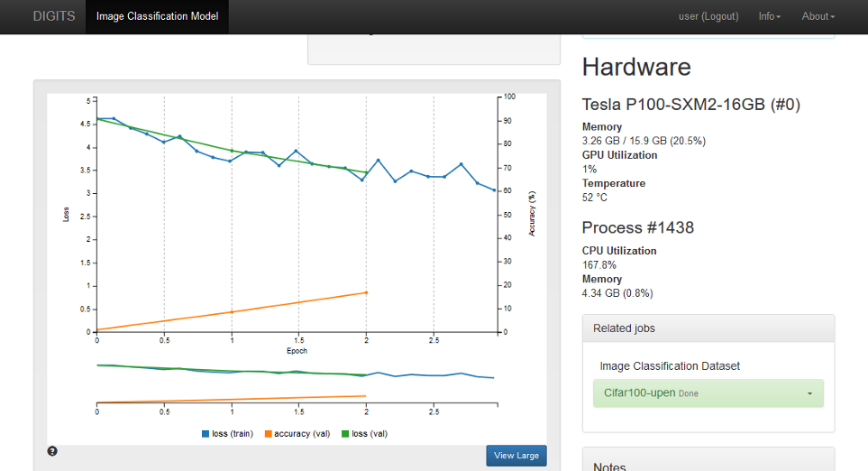The image size is (868, 471).
Task: Click the help question mark icon
Action: click(x=52, y=450)
